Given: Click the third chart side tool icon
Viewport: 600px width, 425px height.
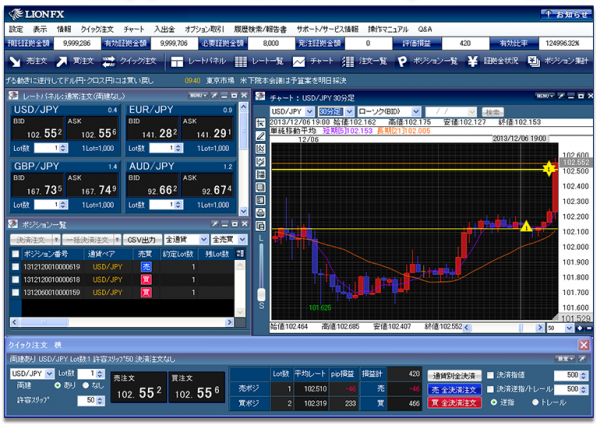Looking at the screenshot, I should pyautogui.click(x=261, y=149).
